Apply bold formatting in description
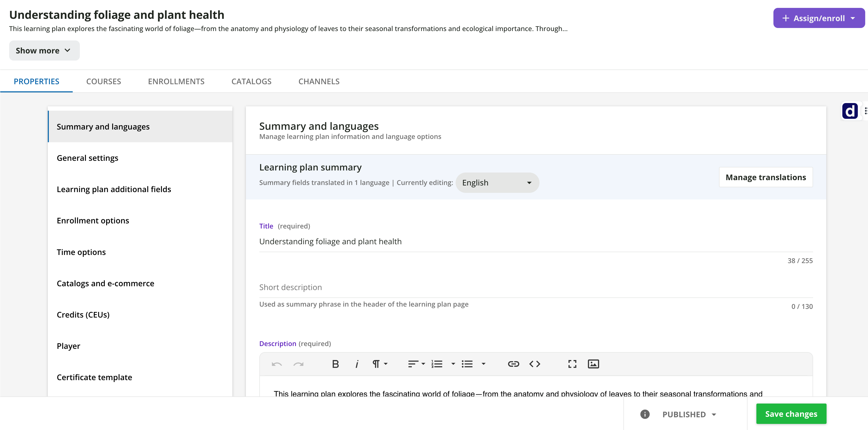This screenshot has height=430, width=868. [335, 364]
